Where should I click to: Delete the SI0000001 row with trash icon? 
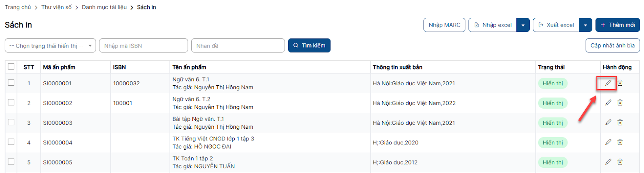[x=620, y=83]
